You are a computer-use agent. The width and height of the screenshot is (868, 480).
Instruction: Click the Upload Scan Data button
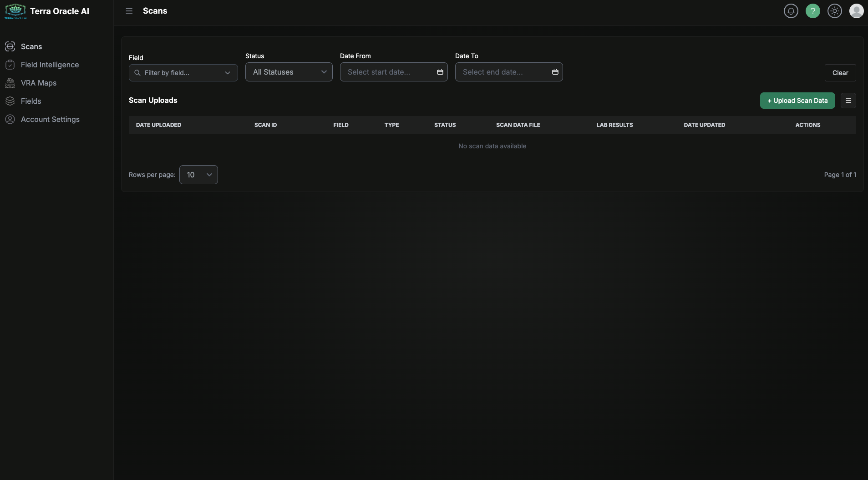(797, 101)
